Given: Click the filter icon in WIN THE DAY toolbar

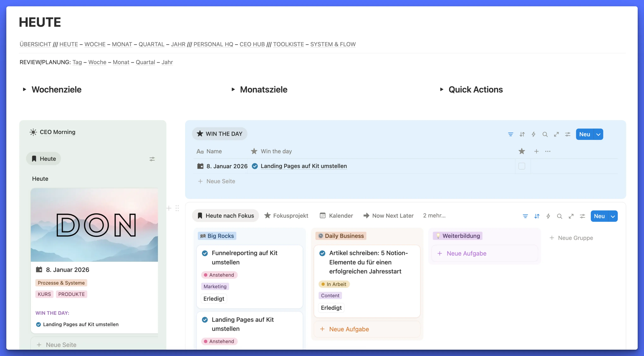Looking at the screenshot, I should click(510, 134).
